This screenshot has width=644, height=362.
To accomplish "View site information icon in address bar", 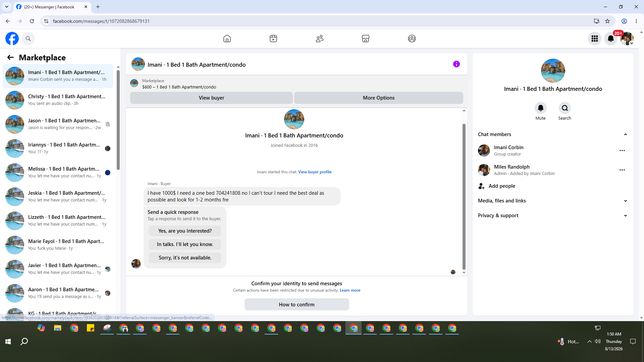I will (x=46, y=21).
